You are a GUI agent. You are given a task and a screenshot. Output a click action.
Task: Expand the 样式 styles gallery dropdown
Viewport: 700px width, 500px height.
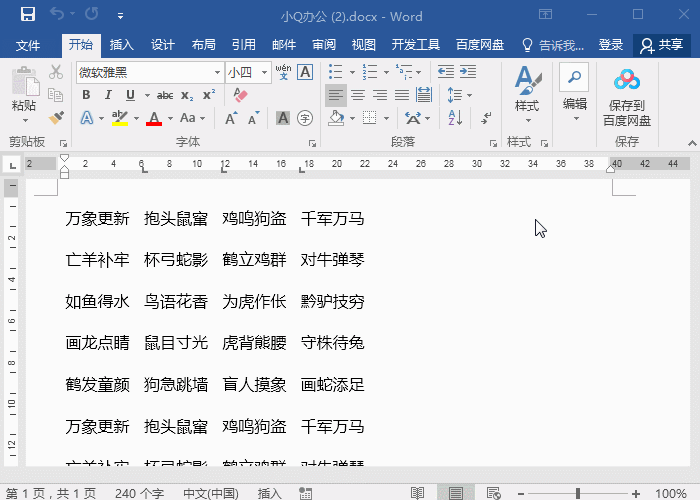pos(526,119)
